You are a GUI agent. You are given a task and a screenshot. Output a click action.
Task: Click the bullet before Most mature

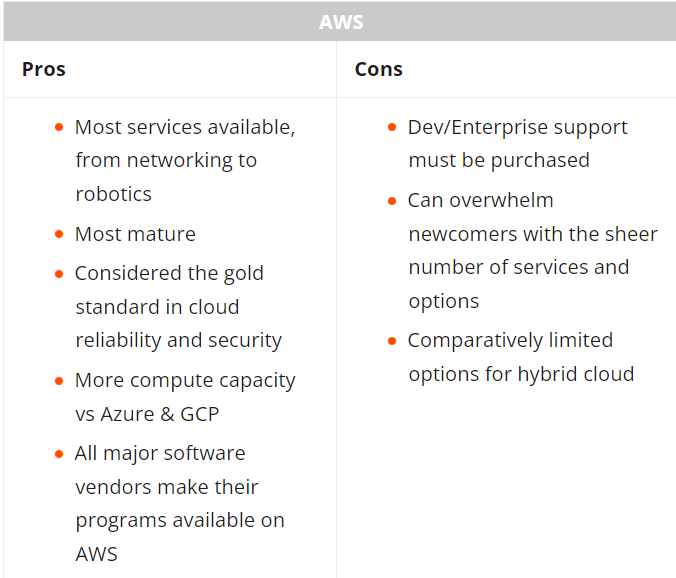[x=59, y=234]
